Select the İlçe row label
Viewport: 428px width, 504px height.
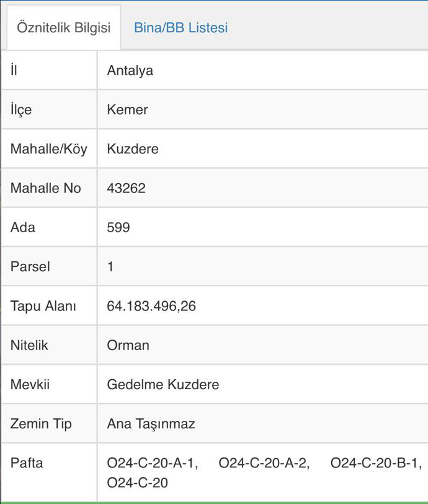coord(21,110)
